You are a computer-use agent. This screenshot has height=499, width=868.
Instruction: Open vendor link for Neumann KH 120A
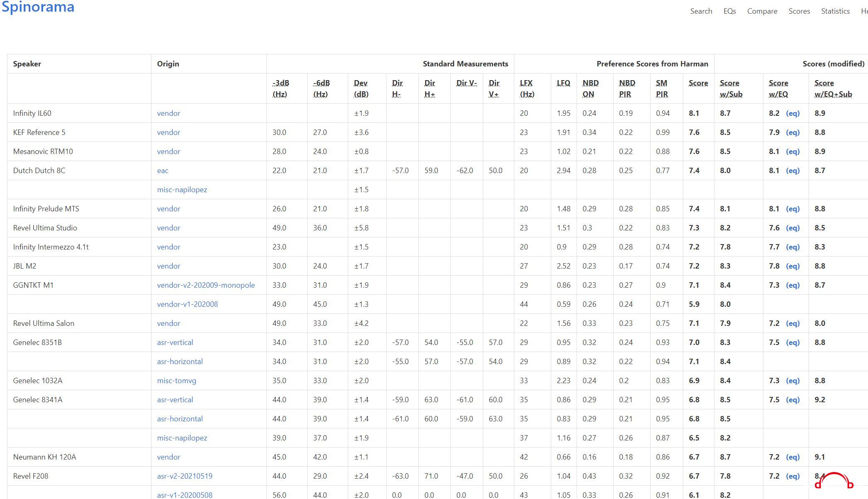[x=169, y=457]
